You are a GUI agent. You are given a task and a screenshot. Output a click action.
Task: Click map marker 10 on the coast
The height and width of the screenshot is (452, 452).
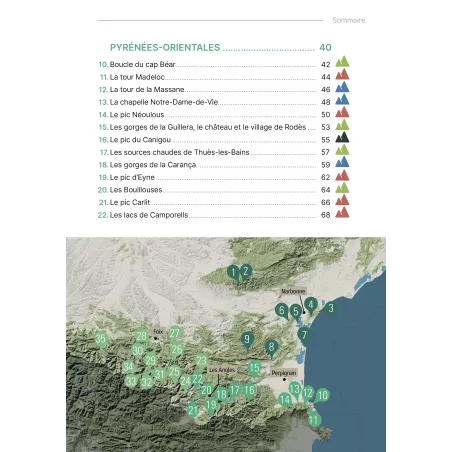322,395
